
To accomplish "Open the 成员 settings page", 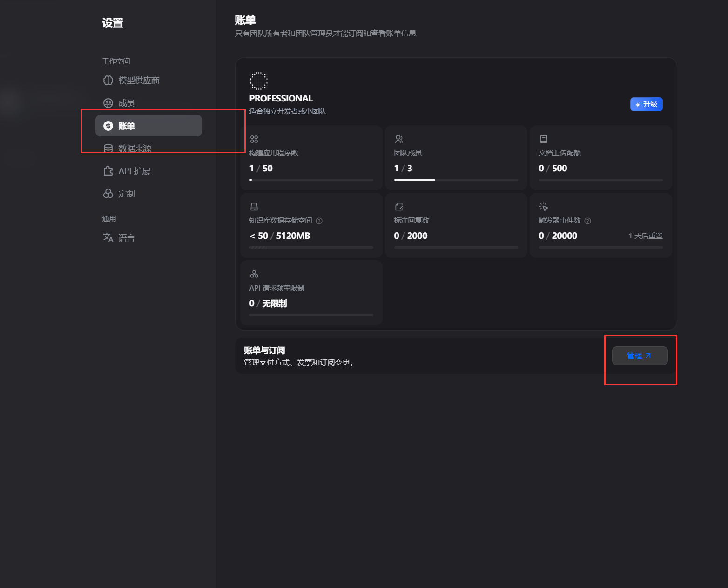I will [148, 103].
